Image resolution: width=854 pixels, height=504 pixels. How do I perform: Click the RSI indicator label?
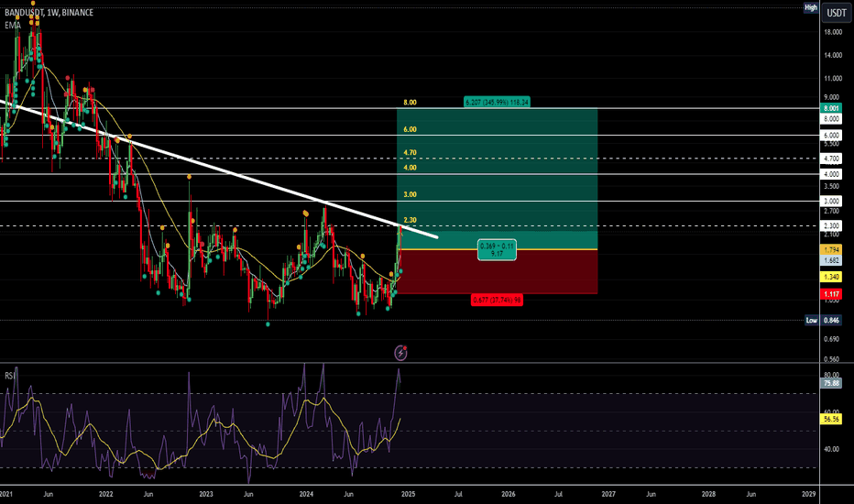tap(10, 376)
